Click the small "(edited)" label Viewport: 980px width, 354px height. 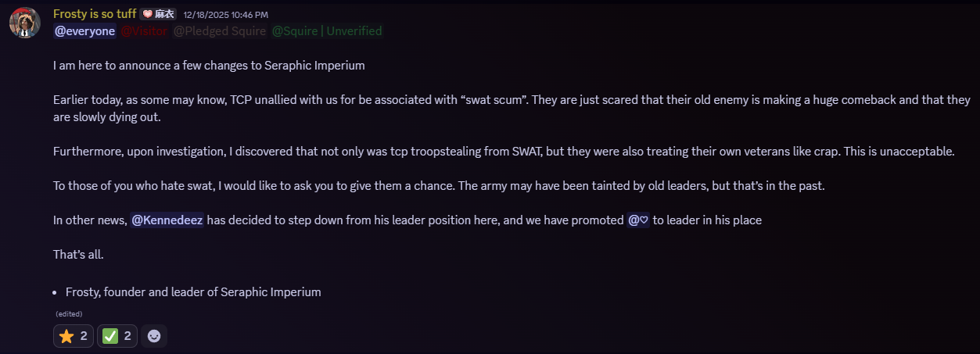[x=69, y=314]
